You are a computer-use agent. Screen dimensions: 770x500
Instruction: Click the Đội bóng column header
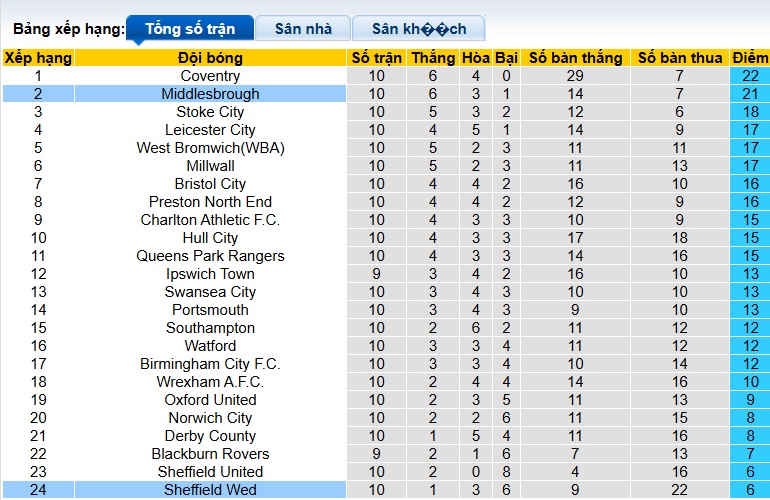pos(210,58)
